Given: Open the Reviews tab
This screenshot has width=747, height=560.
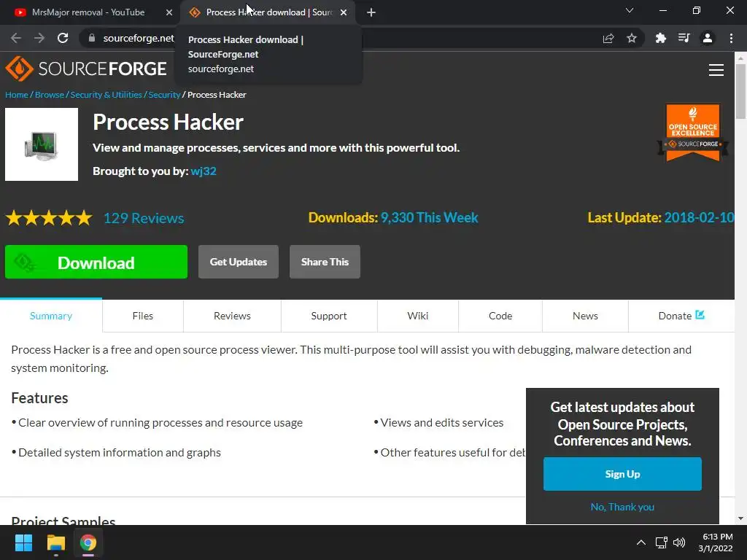Looking at the screenshot, I should 232,316.
